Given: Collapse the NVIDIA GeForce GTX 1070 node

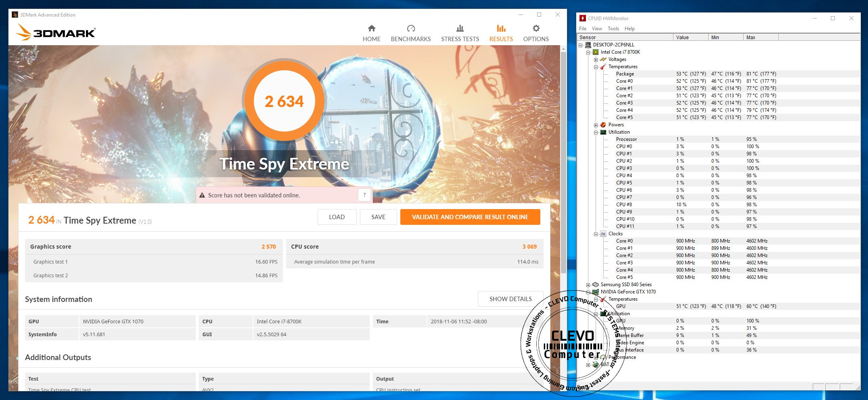Looking at the screenshot, I should [588, 292].
